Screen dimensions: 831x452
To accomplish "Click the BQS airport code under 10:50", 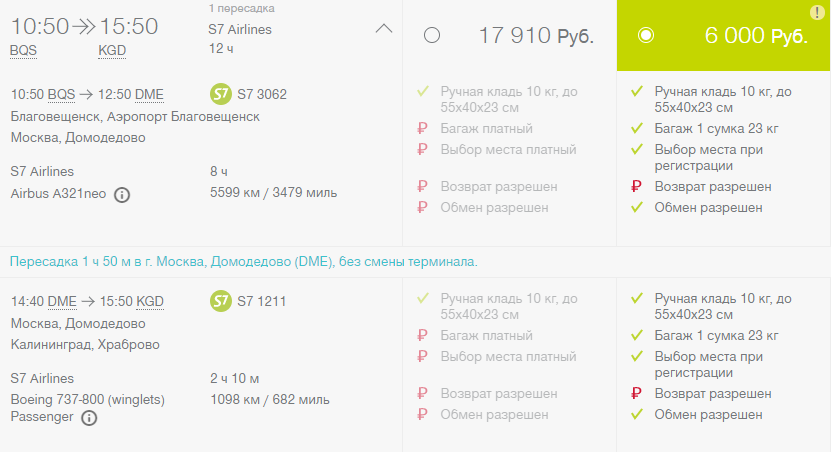I will [23, 51].
